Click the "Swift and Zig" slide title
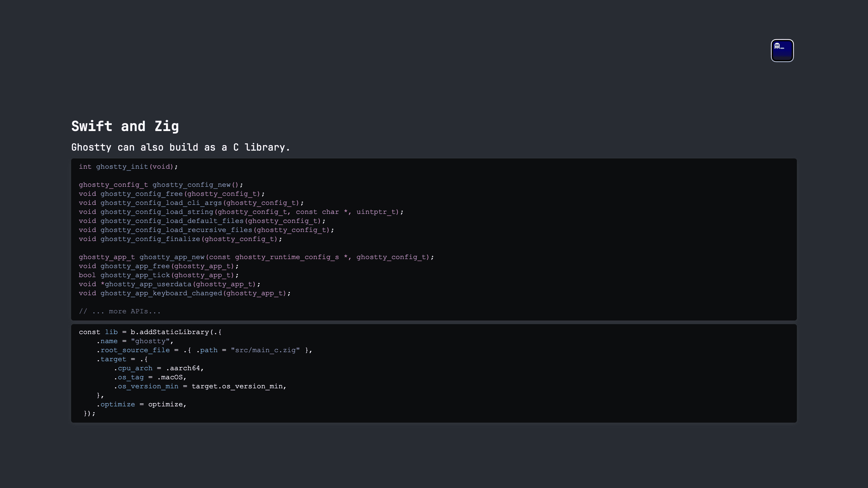Image resolution: width=868 pixels, height=488 pixels. pos(125,127)
